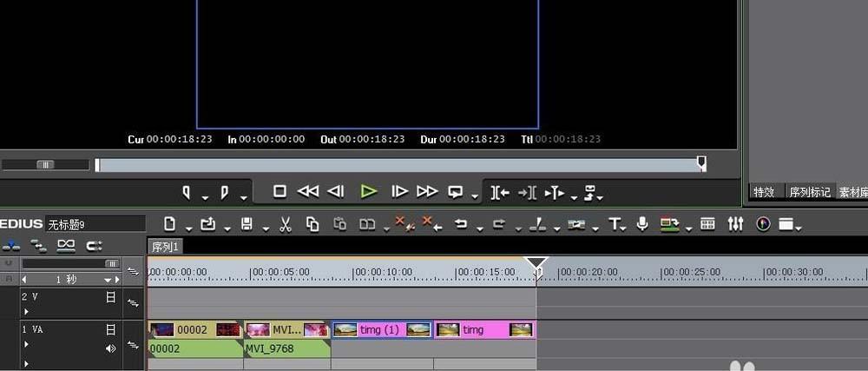The width and height of the screenshot is (868, 371).
Task: Click the timeline zoom scale slider
Action: pos(69,263)
